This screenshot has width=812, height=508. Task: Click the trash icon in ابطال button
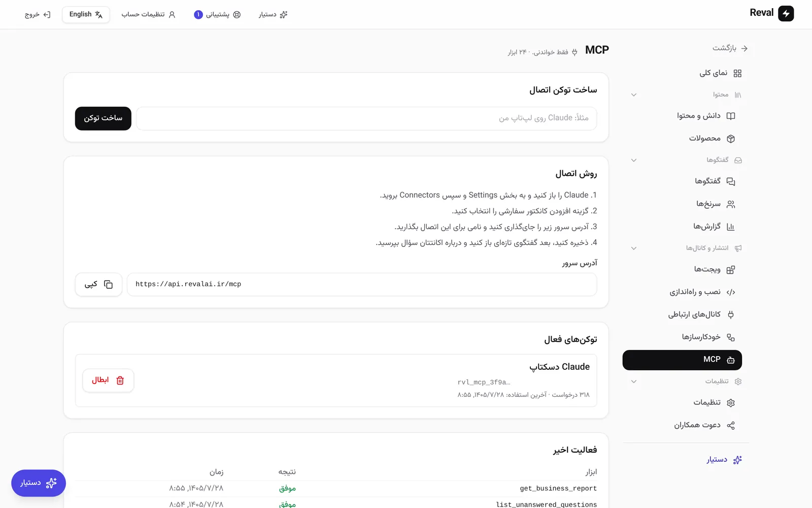120,380
